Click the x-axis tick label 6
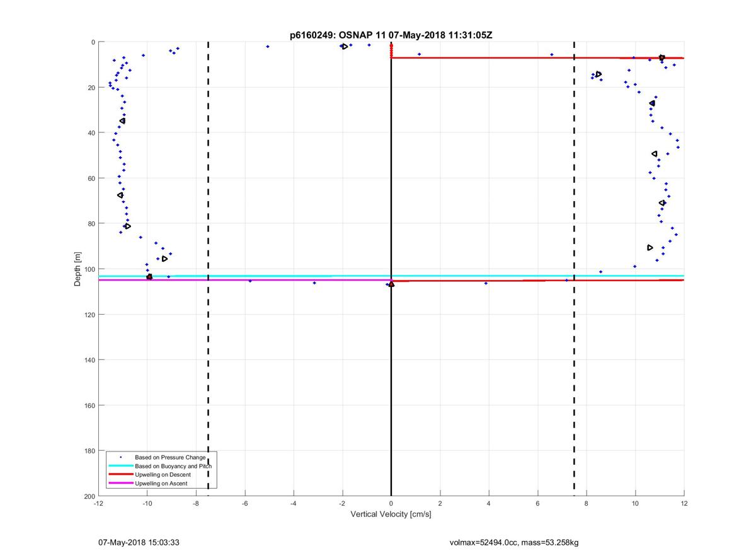The height and width of the screenshot is (558, 756). [537, 504]
